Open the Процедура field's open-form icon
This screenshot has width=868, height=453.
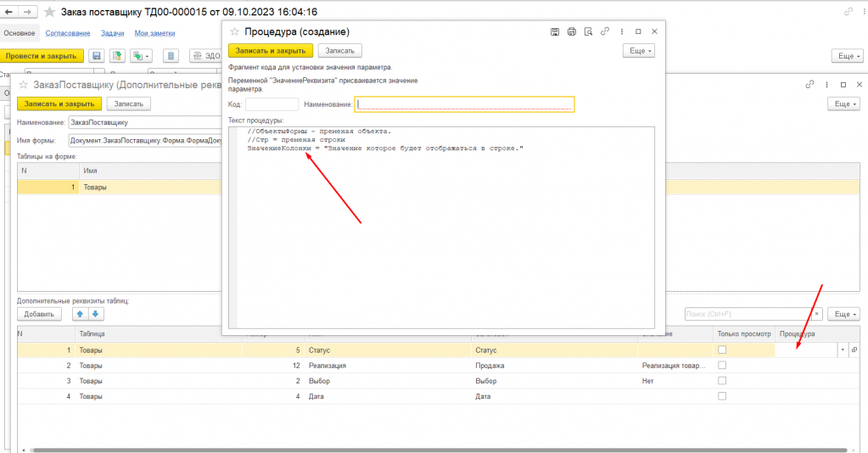854,350
